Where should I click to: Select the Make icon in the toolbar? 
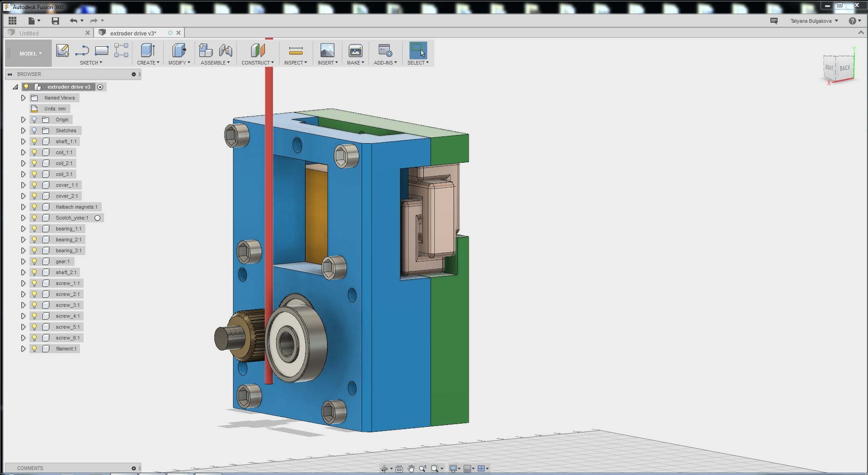pyautogui.click(x=355, y=50)
